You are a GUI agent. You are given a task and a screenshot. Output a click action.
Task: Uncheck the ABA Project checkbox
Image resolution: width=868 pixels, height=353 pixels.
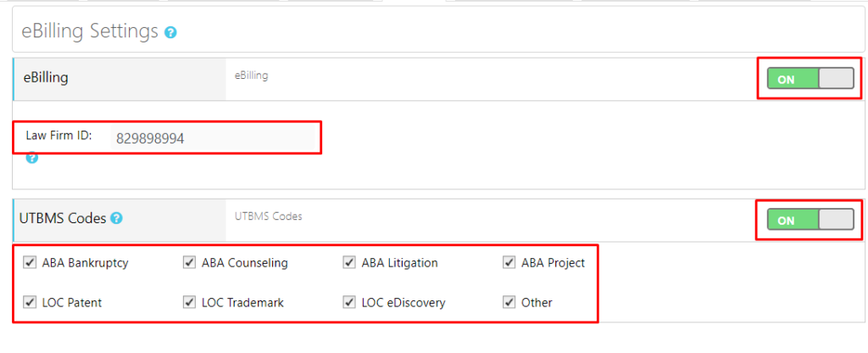tap(509, 262)
